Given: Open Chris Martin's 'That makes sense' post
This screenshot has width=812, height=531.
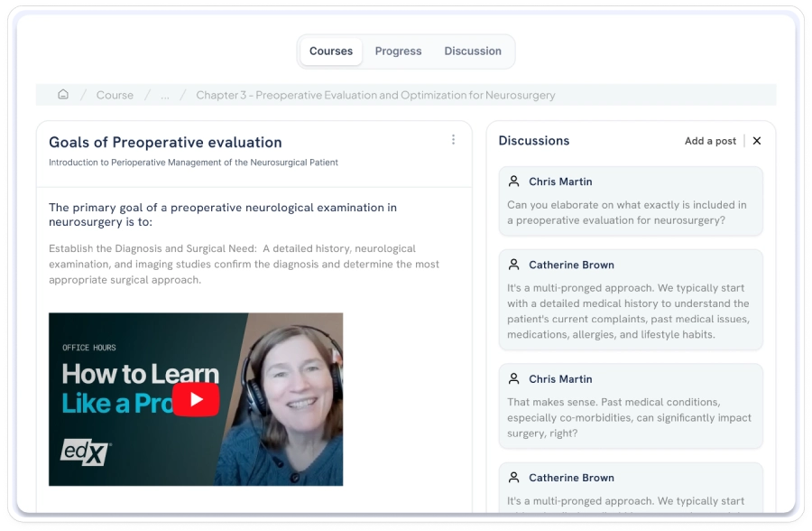Looking at the screenshot, I should click(631, 406).
